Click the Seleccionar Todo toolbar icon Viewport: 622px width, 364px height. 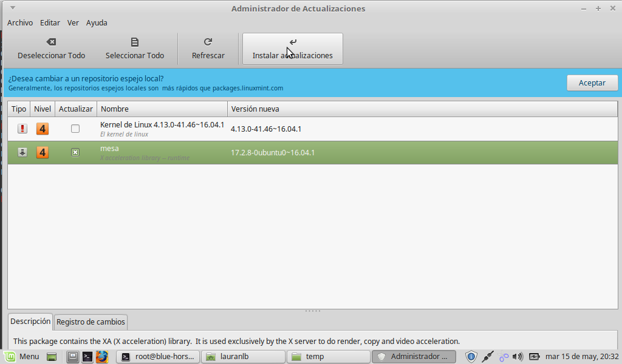(135, 42)
